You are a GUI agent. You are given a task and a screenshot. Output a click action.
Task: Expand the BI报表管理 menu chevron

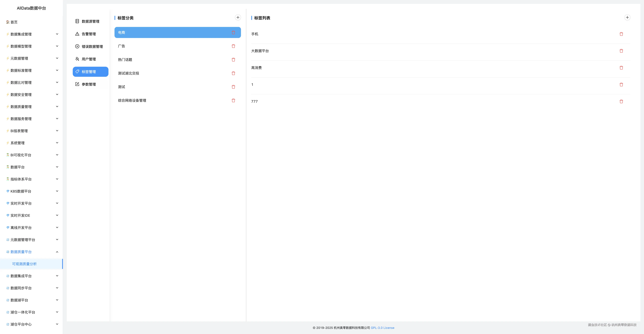pos(57,131)
